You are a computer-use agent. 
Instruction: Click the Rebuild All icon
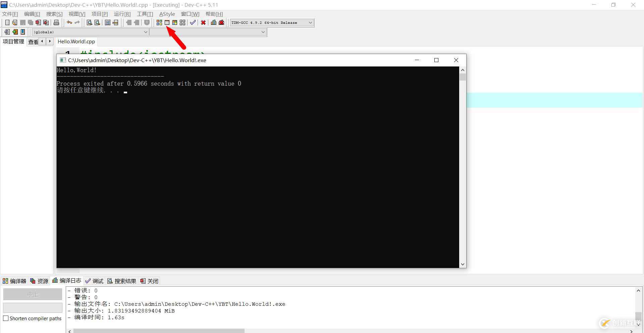click(x=182, y=22)
